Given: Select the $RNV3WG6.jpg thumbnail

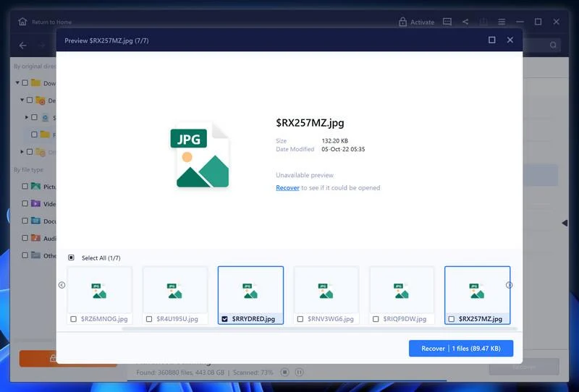Looking at the screenshot, I should tap(326, 295).
